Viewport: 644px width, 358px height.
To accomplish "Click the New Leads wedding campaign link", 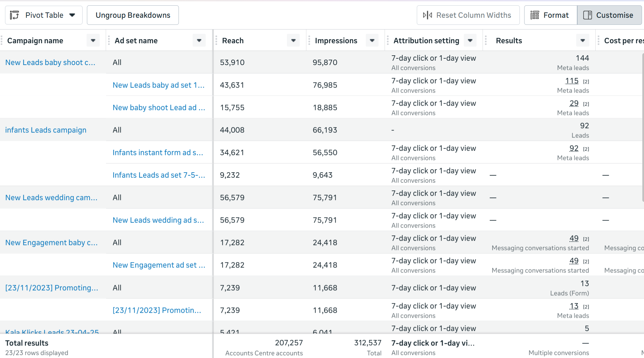I will 51,198.
